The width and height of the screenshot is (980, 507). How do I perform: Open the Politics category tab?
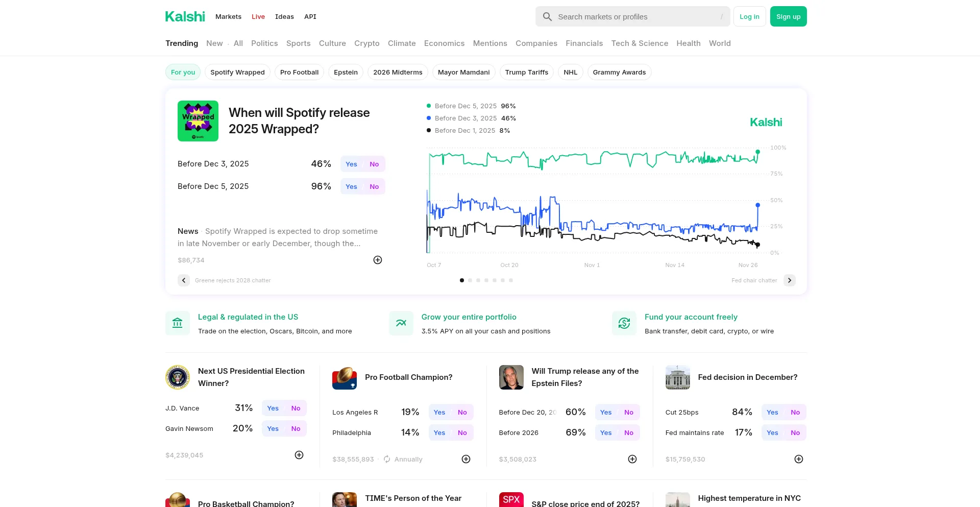coord(264,43)
